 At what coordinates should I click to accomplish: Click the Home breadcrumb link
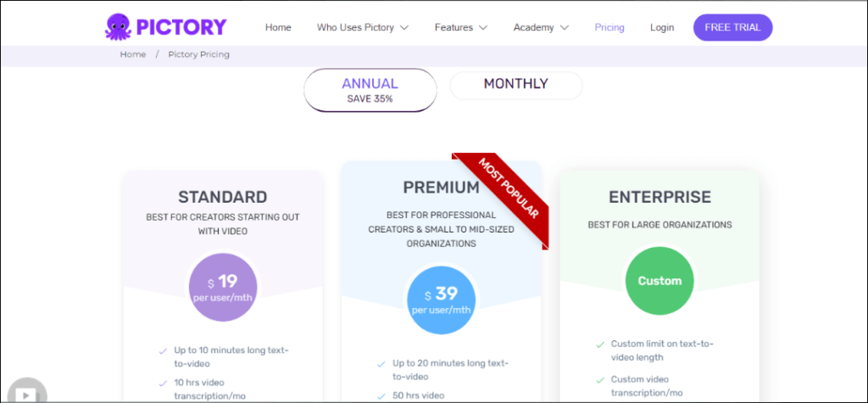pos(133,54)
